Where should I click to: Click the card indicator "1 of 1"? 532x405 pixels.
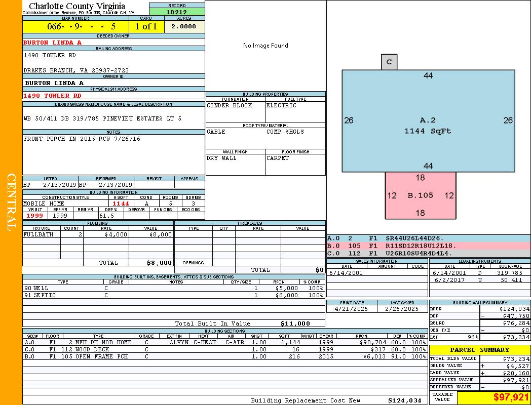[146, 26]
